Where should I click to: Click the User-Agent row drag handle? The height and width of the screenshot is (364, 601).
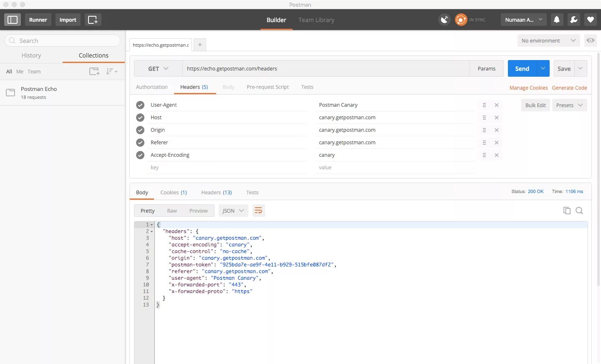point(484,105)
